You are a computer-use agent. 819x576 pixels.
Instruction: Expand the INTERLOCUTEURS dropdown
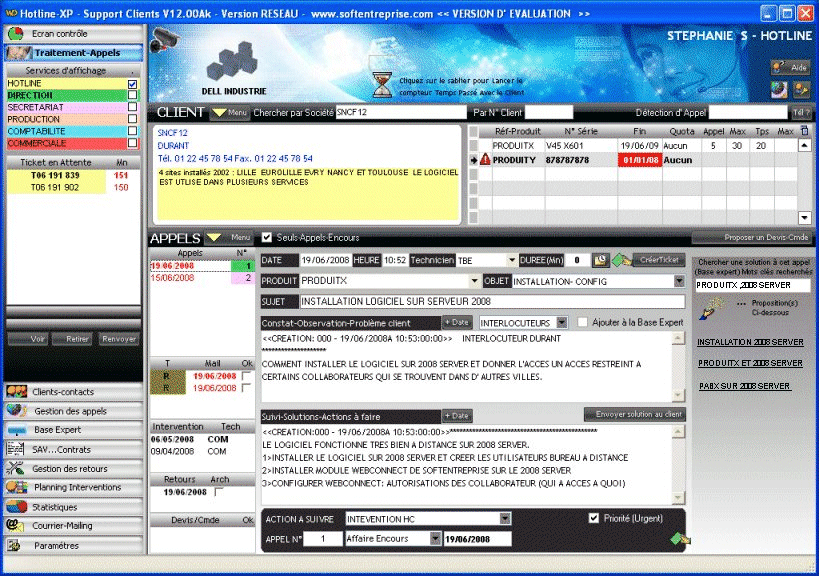coord(561,322)
